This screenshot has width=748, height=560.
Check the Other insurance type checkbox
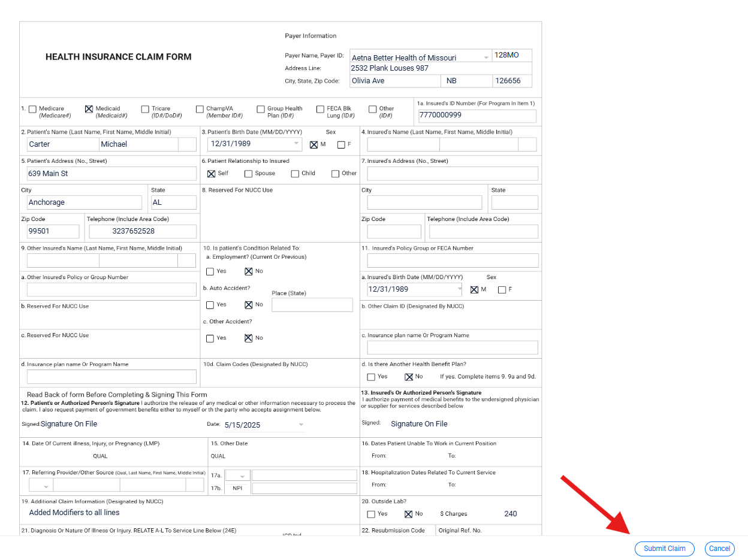(x=373, y=109)
